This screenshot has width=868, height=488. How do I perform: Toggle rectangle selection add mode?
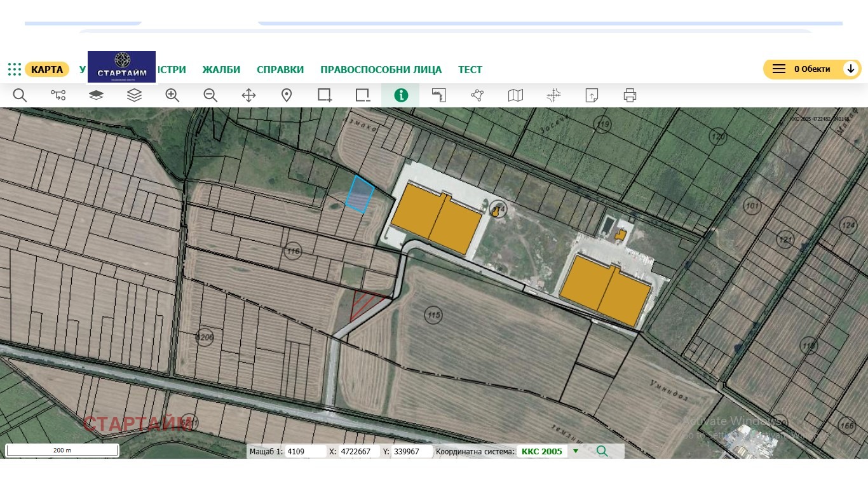point(324,95)
